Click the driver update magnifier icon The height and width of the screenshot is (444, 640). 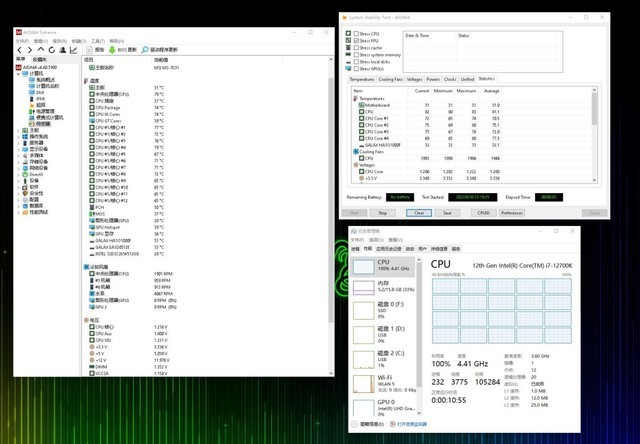tap(144, 50)
